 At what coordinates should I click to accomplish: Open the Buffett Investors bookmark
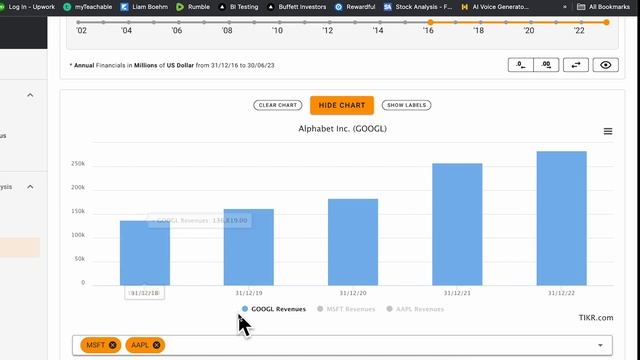pyautogui.click(x=297, y=7)
